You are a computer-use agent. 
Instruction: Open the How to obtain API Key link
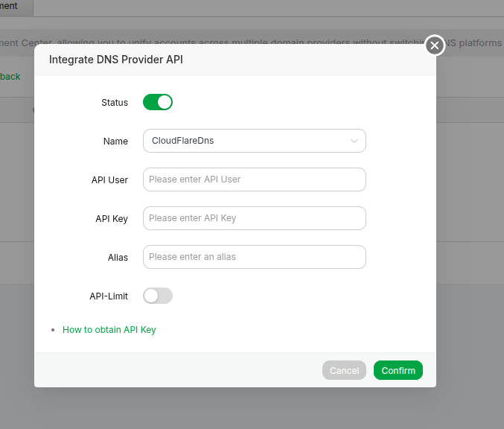pyautogui.click(x=109, y=330)
